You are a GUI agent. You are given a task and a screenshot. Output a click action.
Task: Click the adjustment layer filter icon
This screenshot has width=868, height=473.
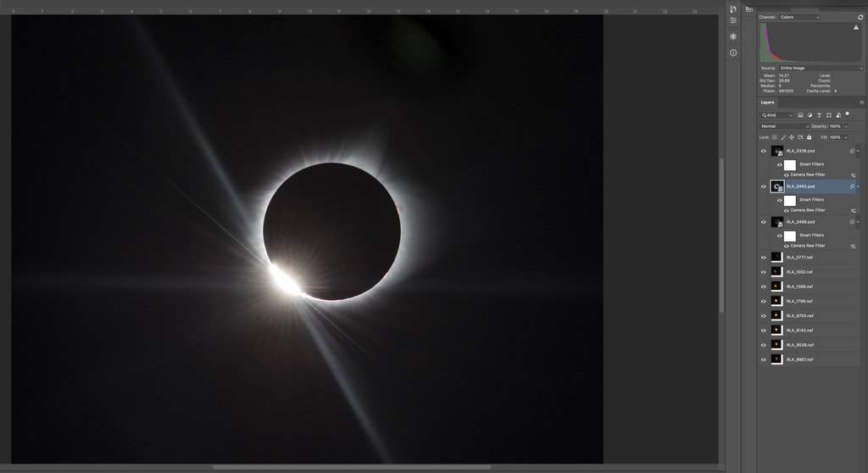click(x=810, y=115)
